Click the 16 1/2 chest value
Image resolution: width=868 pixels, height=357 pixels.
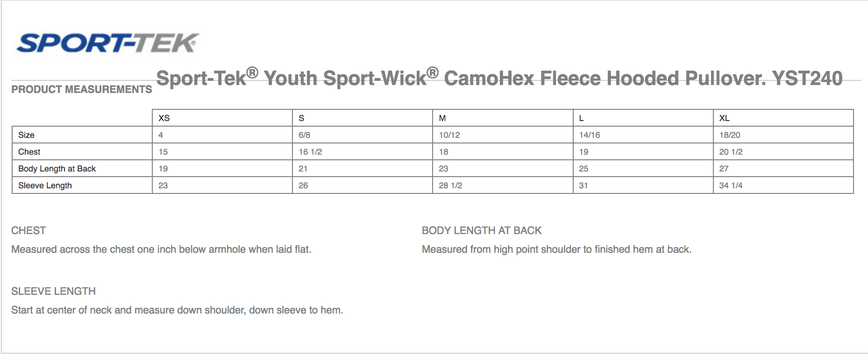[x=363, y=152]
